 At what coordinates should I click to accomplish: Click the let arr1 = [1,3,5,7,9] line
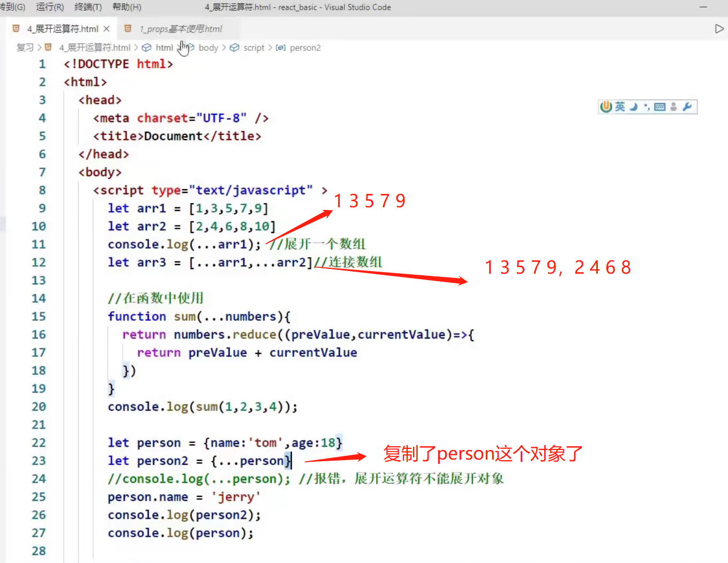pyautogui.click(x=188, y=208)
